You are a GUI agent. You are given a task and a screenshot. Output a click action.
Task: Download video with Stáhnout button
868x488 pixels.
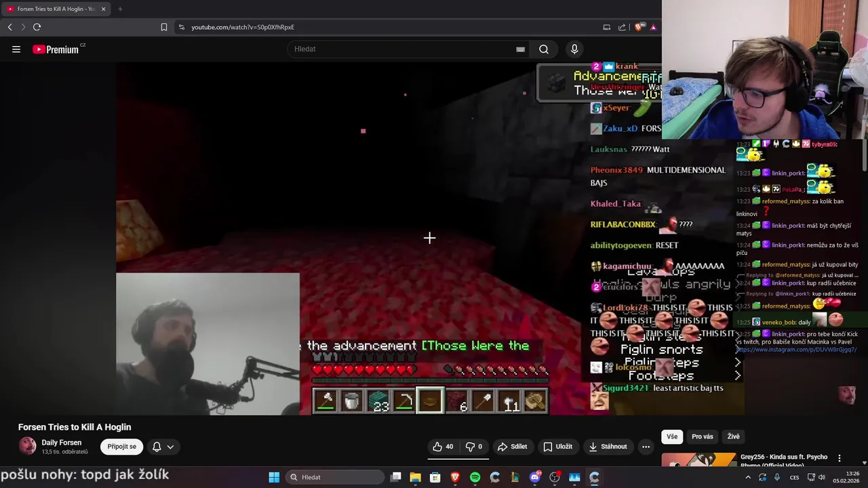[608, 447]
